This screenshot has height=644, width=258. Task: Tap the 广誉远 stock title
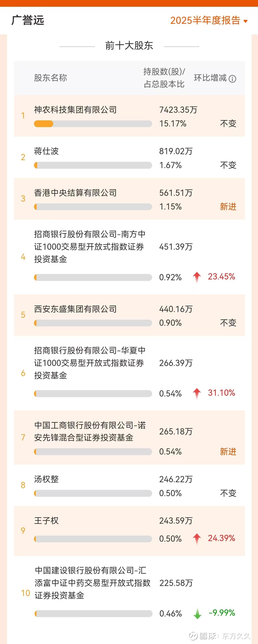coord(28,20)
